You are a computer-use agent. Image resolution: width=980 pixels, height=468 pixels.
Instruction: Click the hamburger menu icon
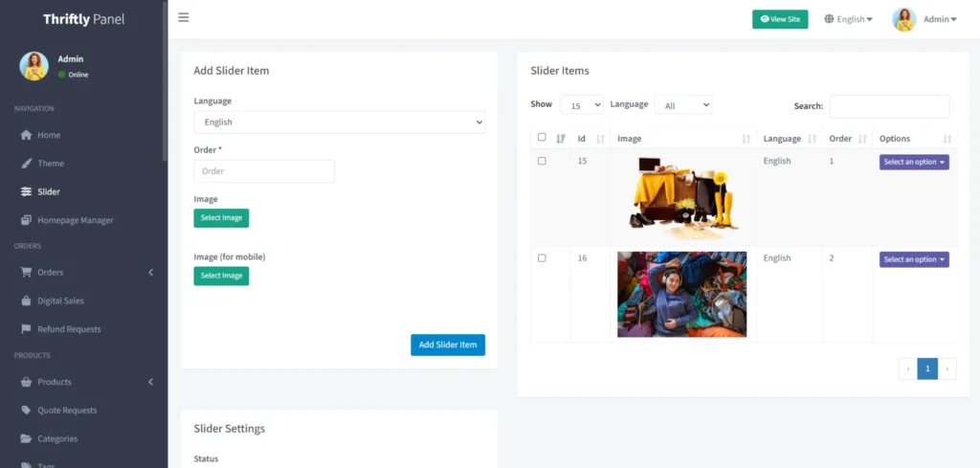pos(184,17)
